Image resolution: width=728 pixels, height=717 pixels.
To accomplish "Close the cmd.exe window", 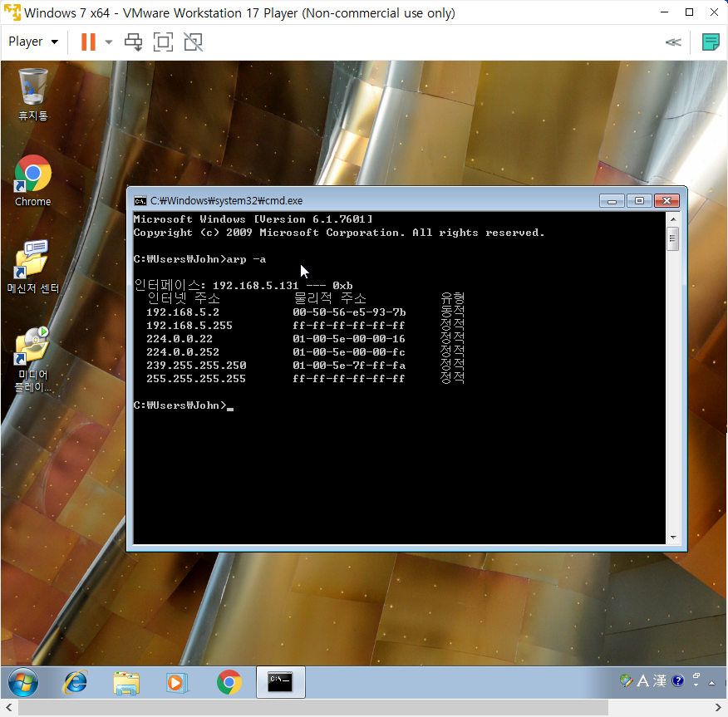I will tap(667, 201).
